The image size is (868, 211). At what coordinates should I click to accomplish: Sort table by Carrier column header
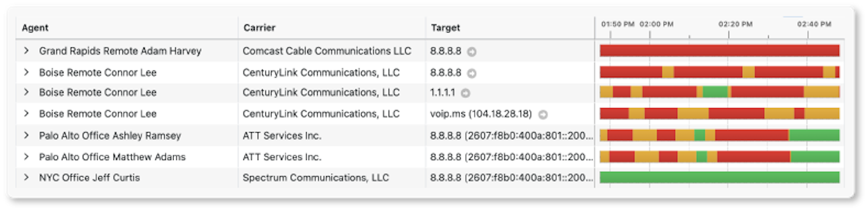[259, 28]
